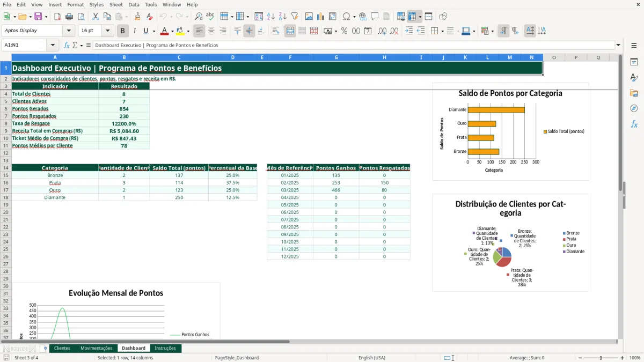Click the Formula equals button

click(88, 46)
